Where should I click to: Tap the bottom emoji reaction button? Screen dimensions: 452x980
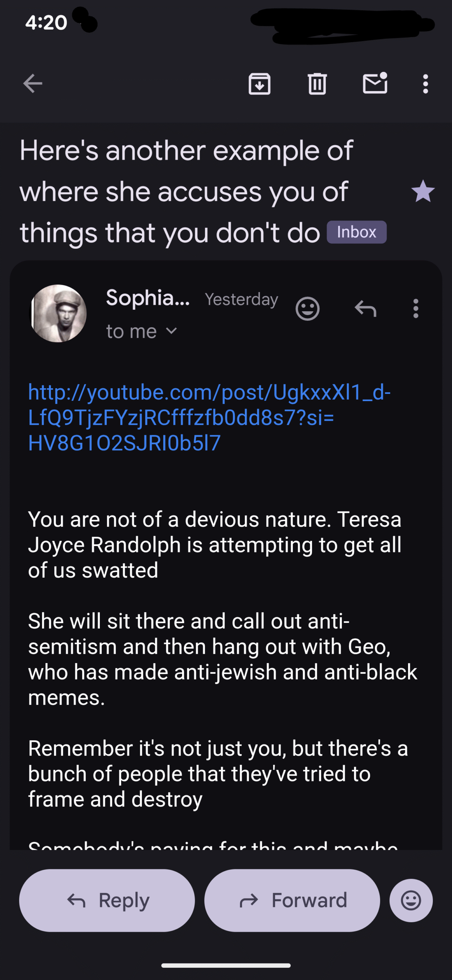[x=411, y=900]
